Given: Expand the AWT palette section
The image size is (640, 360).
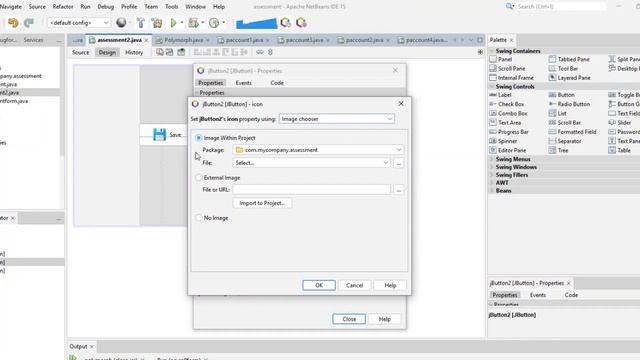Looking at the screenshot, I should (x=491, y=182).
